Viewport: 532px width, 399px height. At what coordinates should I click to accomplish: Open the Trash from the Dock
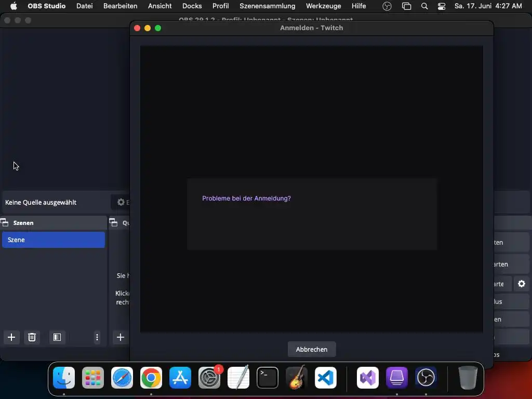click(x=468, y=378)
